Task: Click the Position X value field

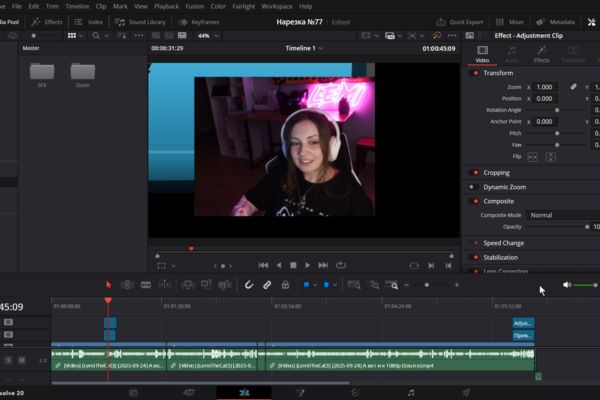Action: click(545, 99)
